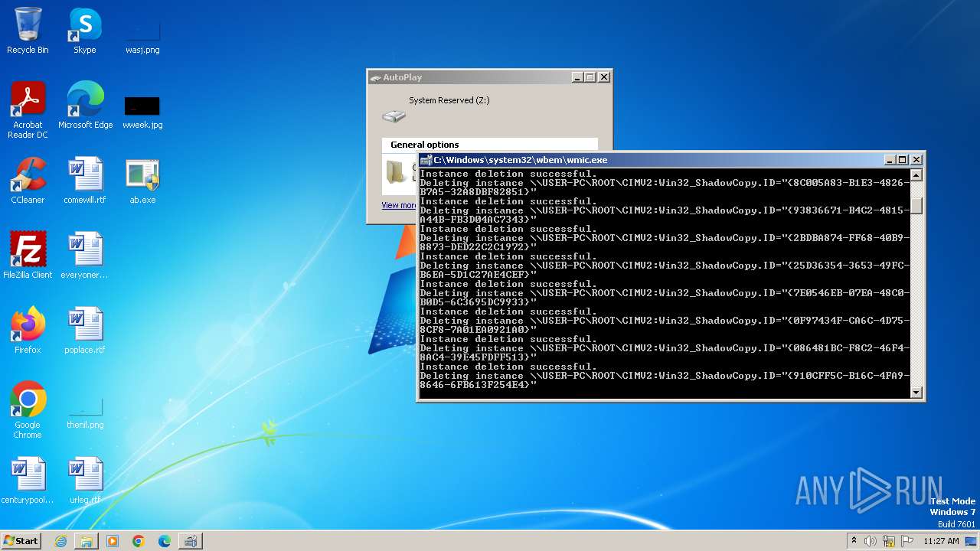Minimize the AutoPlay window
980x551 pixels.
tap(577, 77)
